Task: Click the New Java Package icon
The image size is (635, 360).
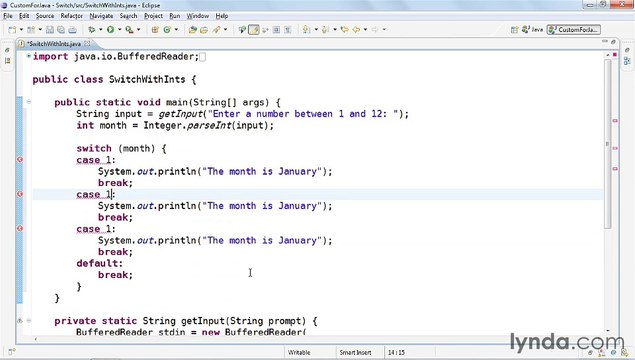Action: [x=155, y=30]
